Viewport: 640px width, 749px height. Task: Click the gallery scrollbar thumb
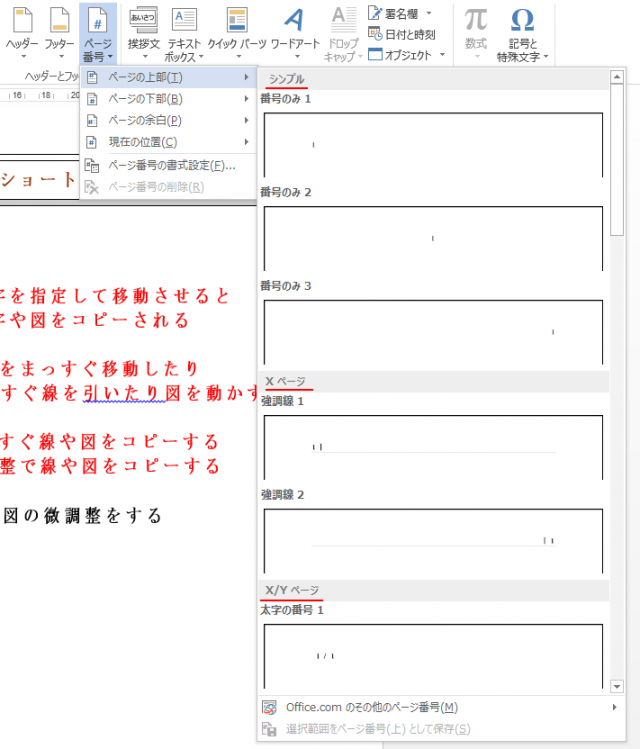tap(617, 160)
